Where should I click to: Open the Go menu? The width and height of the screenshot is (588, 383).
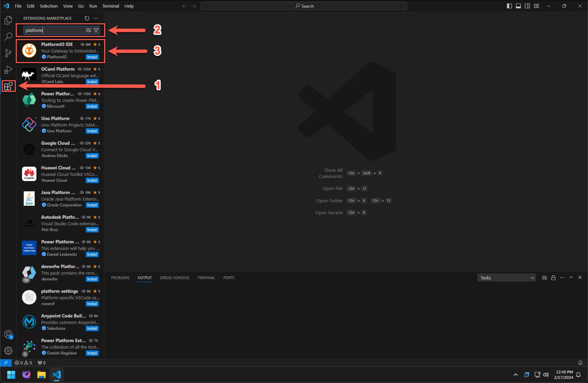coord(81,6)
